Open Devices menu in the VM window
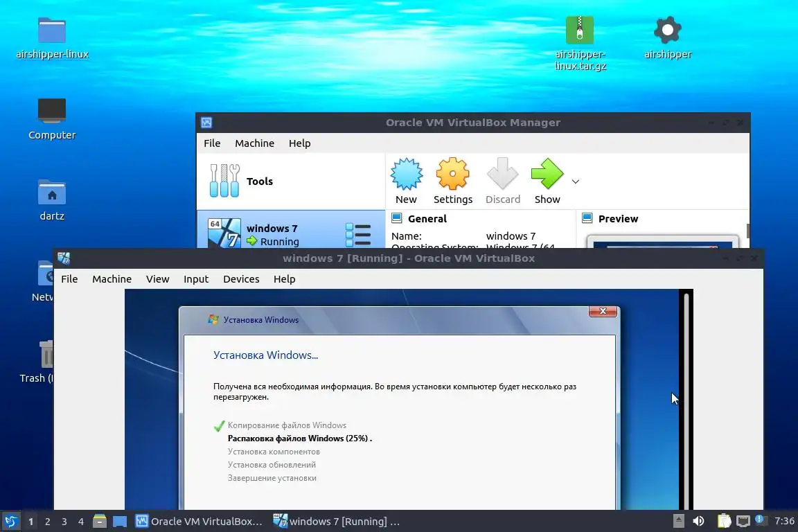Screen dimensions: 798x532 (x=241, y=279)
